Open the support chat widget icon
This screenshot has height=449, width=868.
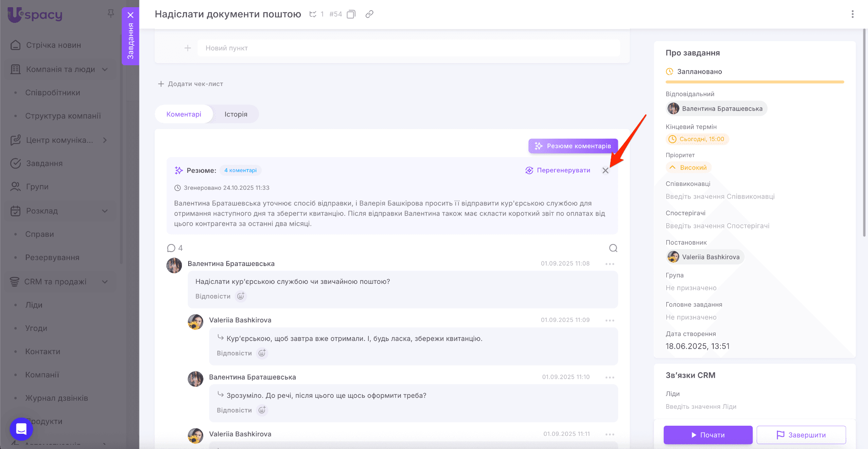(21, 429)
